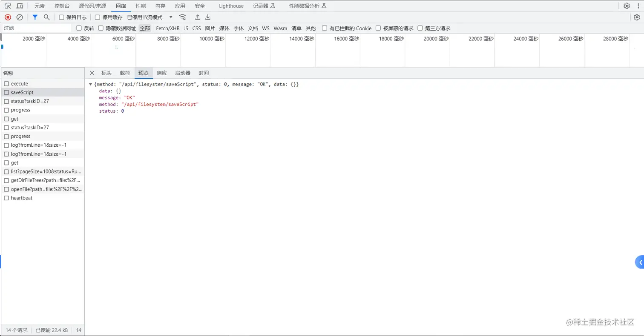Filter requests by 全部 type
The height and width of the screenshot is (336, 644).
point(145,28)
